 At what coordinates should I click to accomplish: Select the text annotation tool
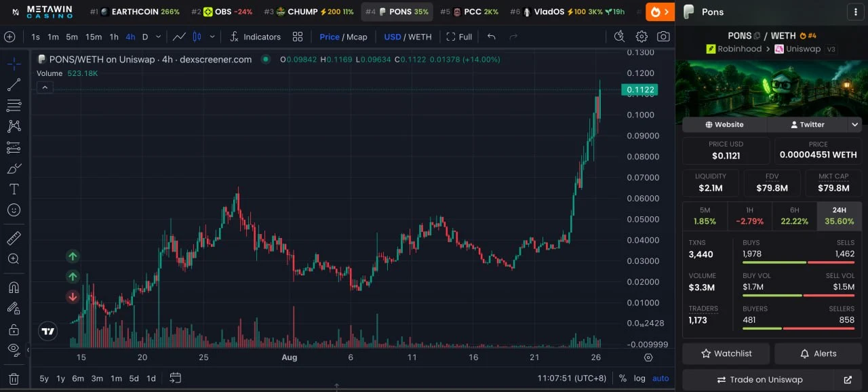point(14,189)
